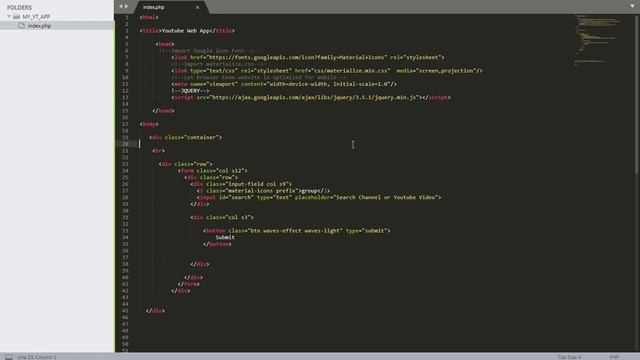Click the FOLDERS sidebar heading

coord(19,7)
